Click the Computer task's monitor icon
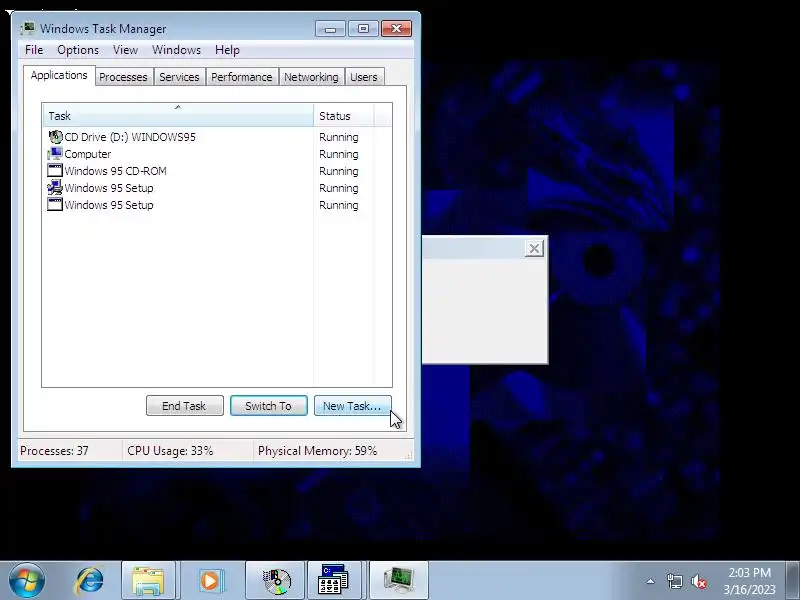Screen dimensions: 800x600 tap(55, 154)
